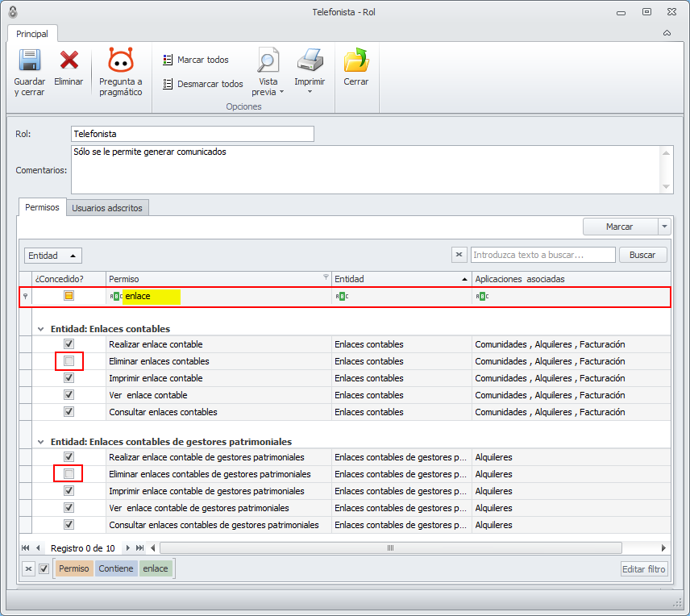Open the Vista previa dropdown arrow
Screen dimensions: 690x616
point(282,92)
